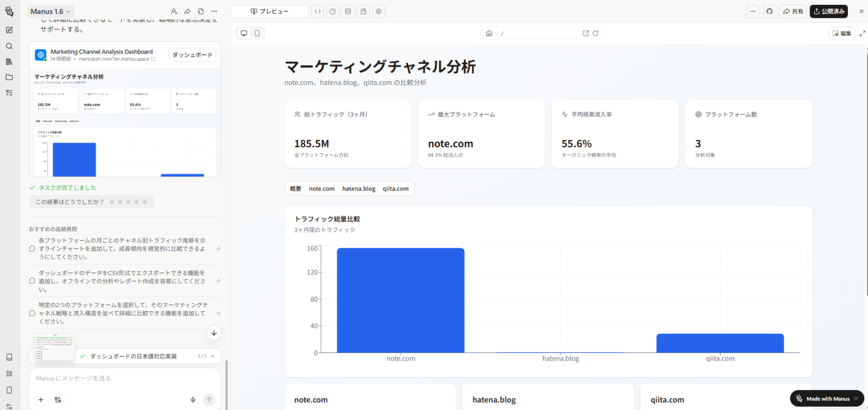The width and height of the screenshot is (868, 410).
Task: Collapse the ダッシュボードの日本語対応実装 task progress
Action: [213, 356]
